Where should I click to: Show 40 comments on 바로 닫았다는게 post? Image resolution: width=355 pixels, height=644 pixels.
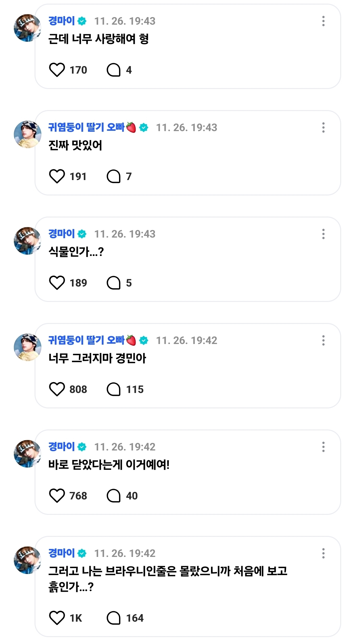pos(114,496)
